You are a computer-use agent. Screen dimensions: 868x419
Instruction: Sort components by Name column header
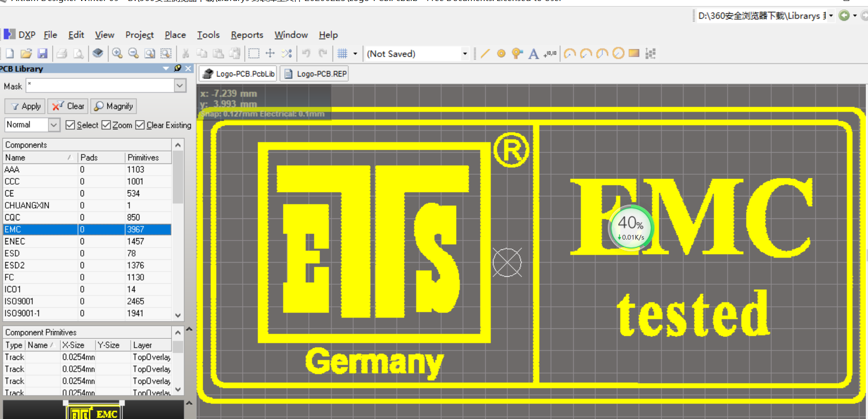click(40, 157)
